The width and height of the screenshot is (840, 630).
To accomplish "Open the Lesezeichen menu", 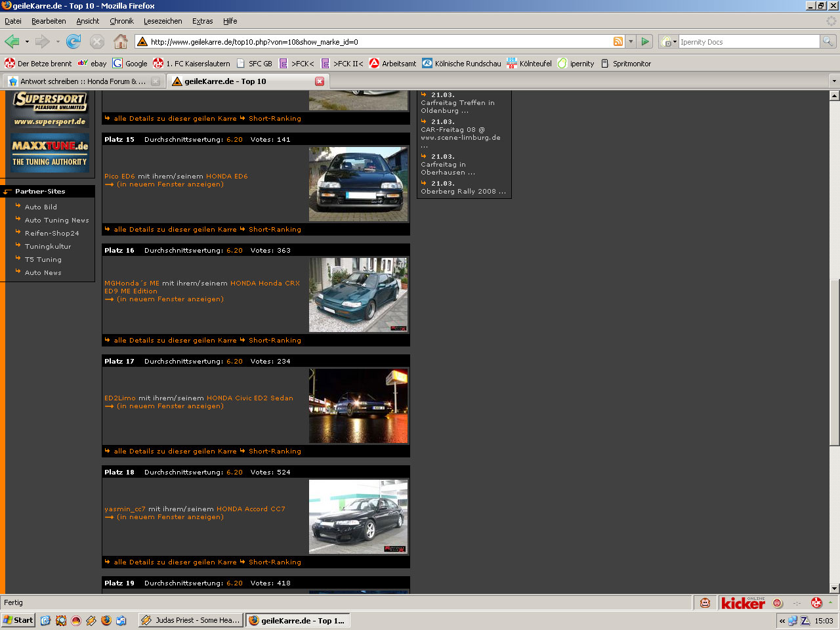I will 163,21.
